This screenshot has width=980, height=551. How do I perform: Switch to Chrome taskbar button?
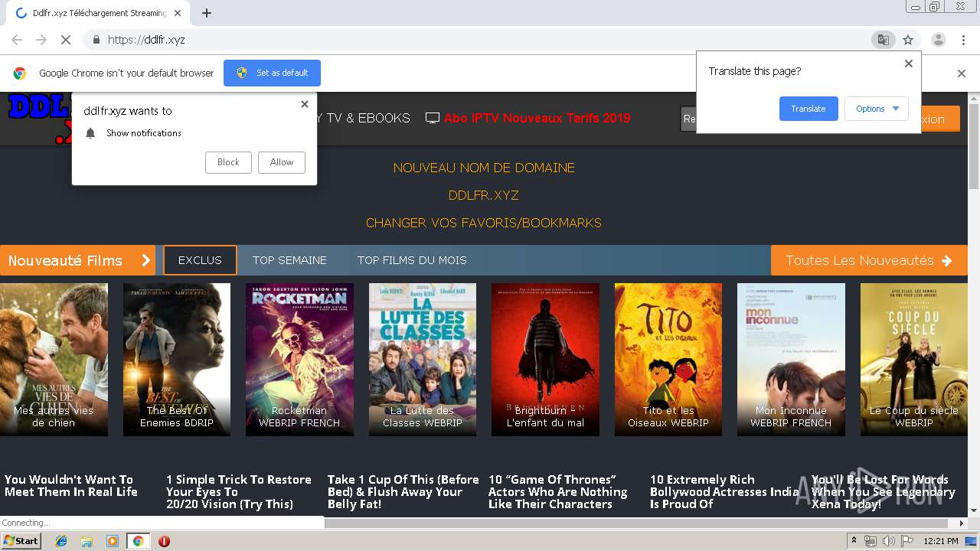tap(138, 541)
